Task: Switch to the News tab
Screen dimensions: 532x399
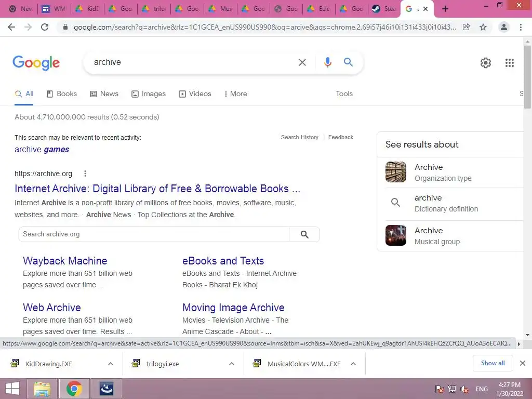Action: [x=104, y=94]
